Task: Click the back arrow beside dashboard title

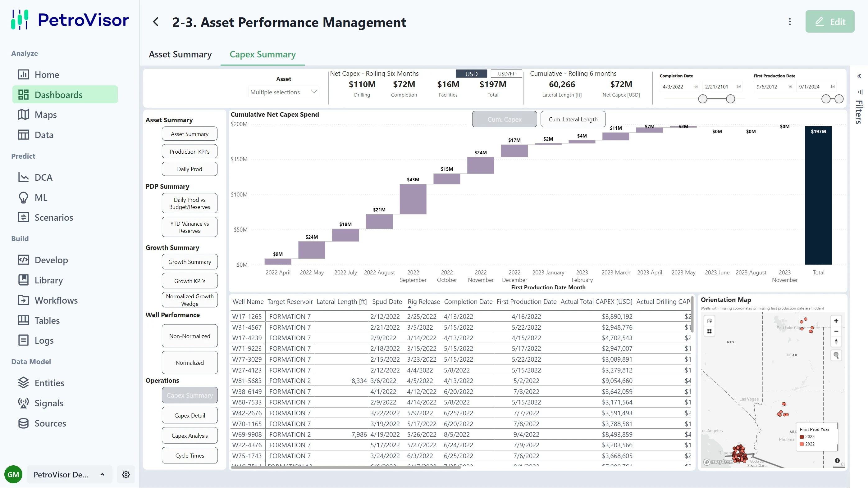Action: [156, 22]
